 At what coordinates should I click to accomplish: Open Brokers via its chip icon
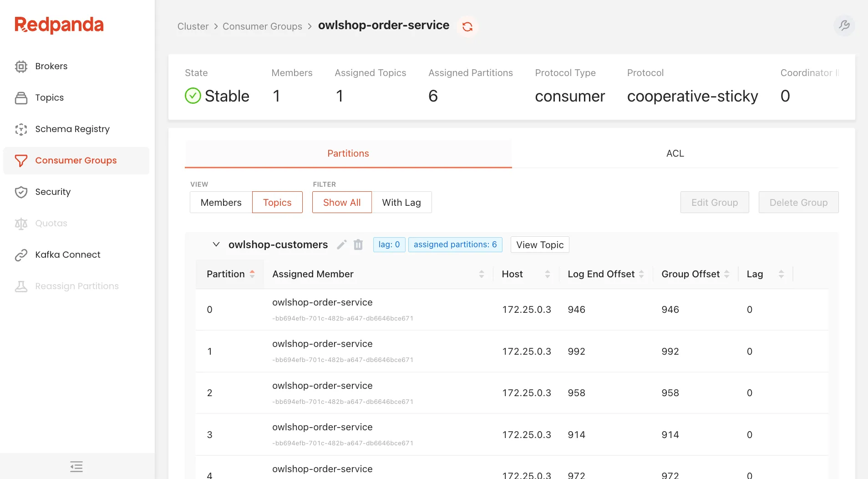click(21, 66)
